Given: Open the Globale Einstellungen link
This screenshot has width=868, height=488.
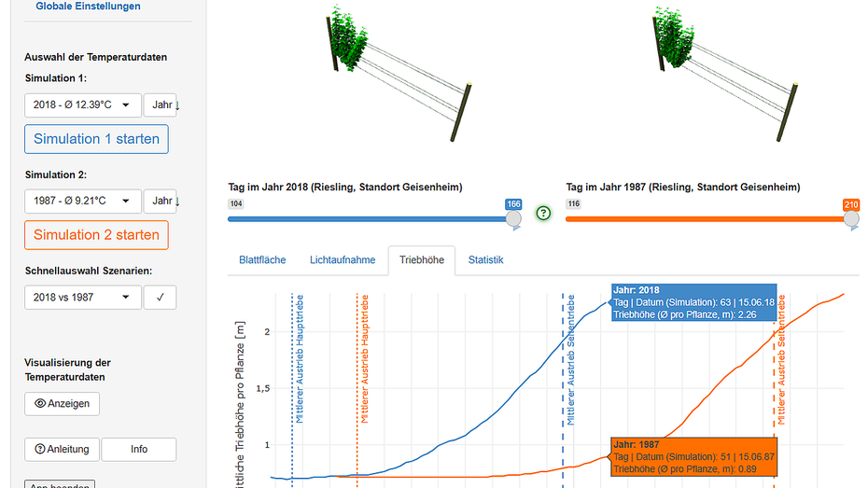Looking at the screenshot, I should 88,7.
